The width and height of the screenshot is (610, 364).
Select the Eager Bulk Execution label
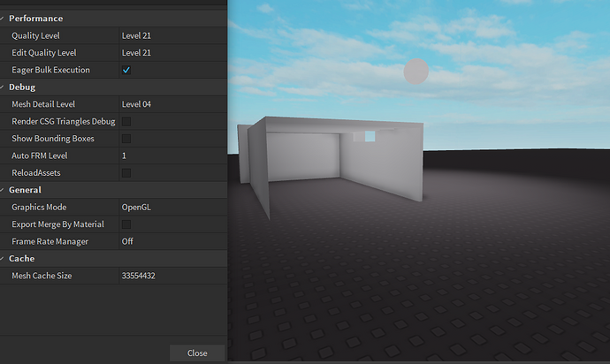[x=50, y=70]
